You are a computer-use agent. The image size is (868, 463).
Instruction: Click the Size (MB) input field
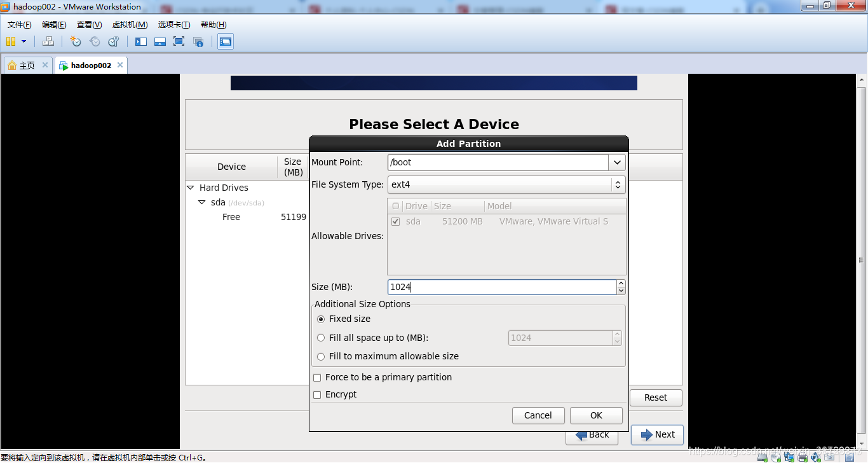502,287
